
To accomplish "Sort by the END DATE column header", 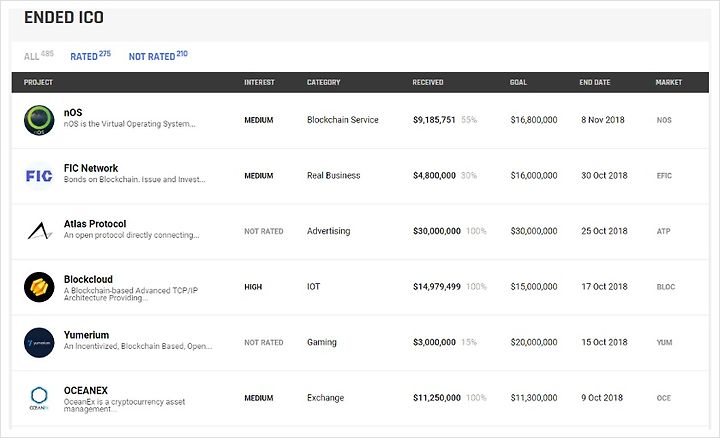I will point(595,82).
